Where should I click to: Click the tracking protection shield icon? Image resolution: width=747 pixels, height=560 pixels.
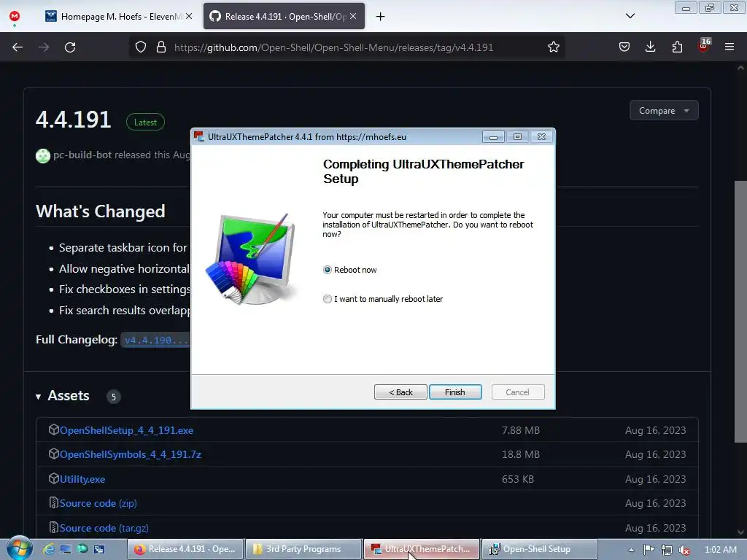click(141, 47)
